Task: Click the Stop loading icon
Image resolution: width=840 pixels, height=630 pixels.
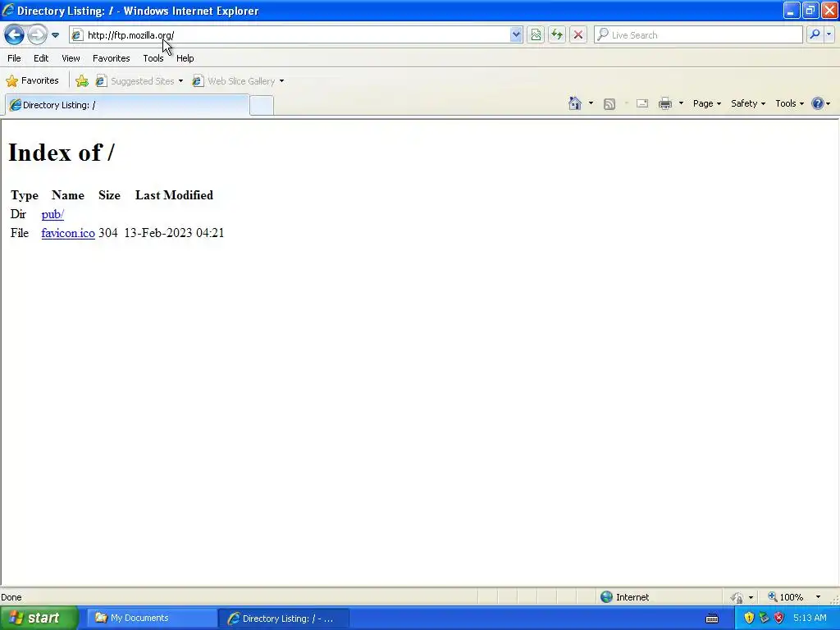Action: (x=578, y=34)
